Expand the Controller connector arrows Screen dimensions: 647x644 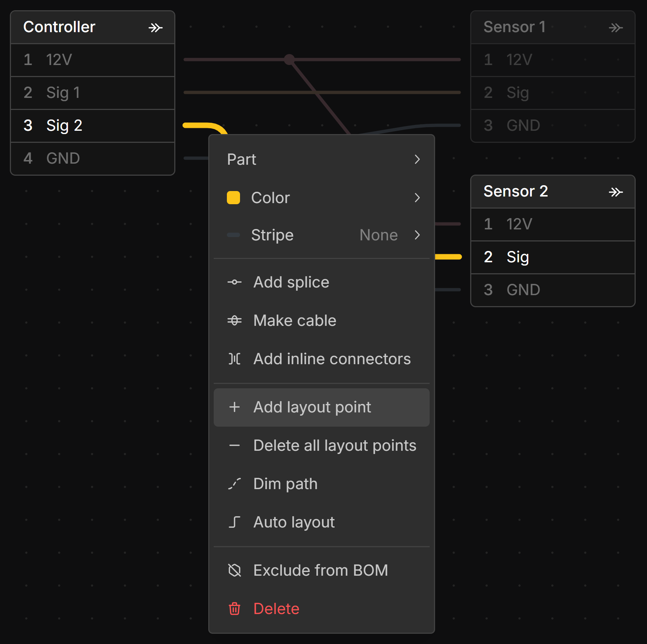coord(155,28)
